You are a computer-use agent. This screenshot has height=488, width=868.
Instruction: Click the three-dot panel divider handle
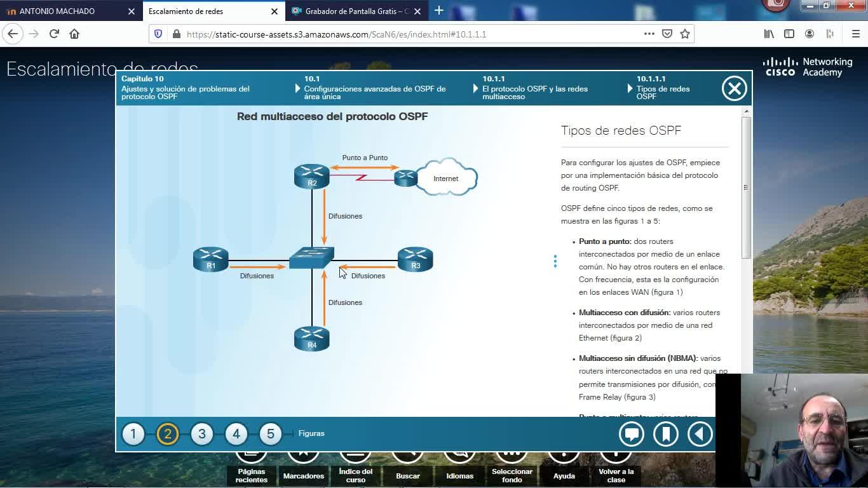coord(555,261)
